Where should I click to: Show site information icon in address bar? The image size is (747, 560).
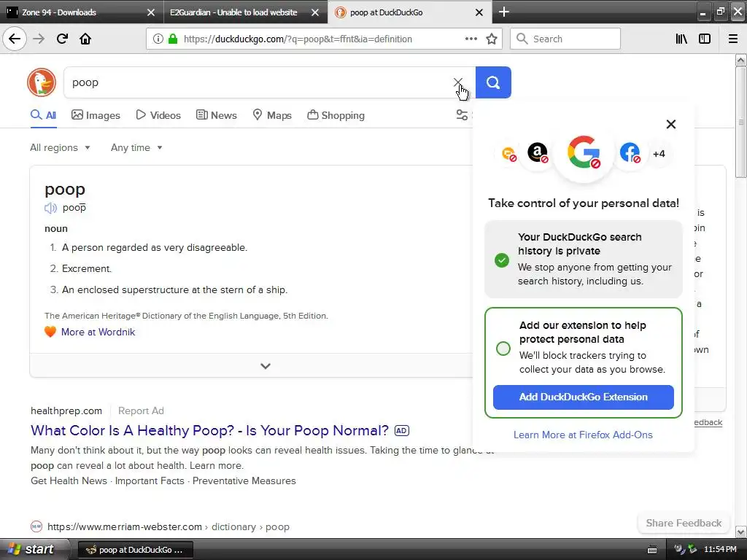pyautogui.click(x=158, y=39)
